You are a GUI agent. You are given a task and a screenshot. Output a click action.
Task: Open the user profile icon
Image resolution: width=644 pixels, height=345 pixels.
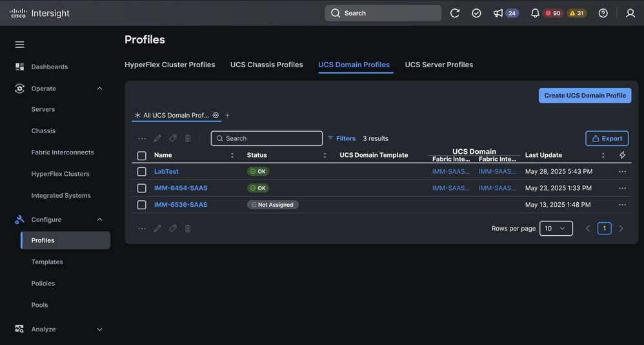click(x=630, y=13)
